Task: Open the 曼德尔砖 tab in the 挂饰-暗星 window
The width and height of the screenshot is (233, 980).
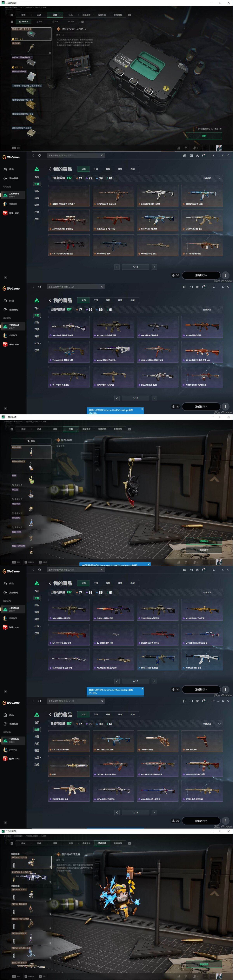Action: [102, 429]
